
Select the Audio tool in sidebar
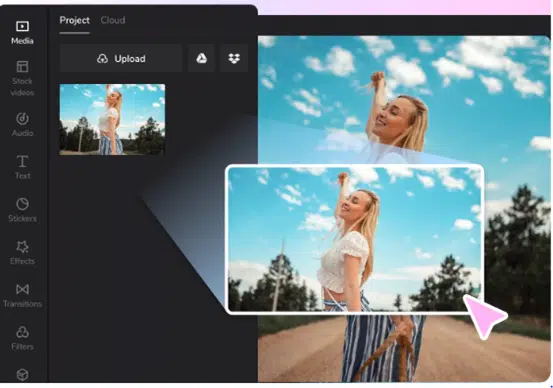pyautogui.click(x=22, y=124)
